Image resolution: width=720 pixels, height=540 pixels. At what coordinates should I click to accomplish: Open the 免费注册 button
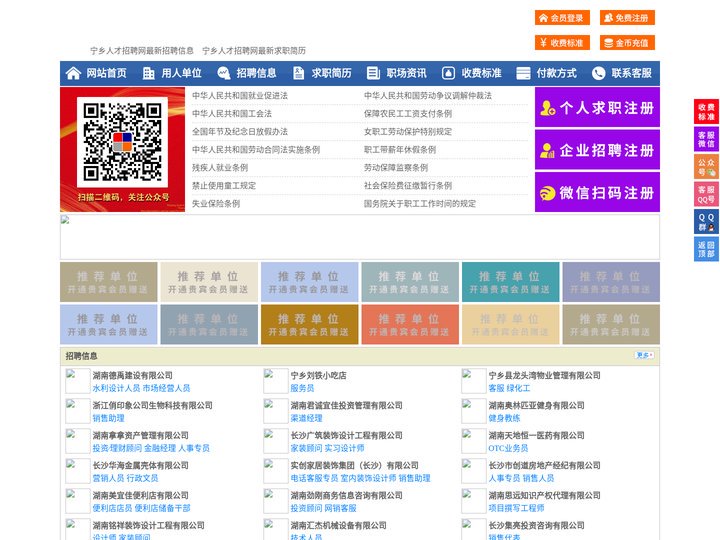(627, 18)
